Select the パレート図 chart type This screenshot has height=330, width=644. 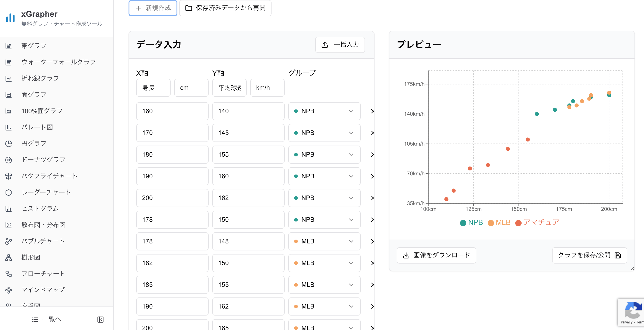[37, 127]
